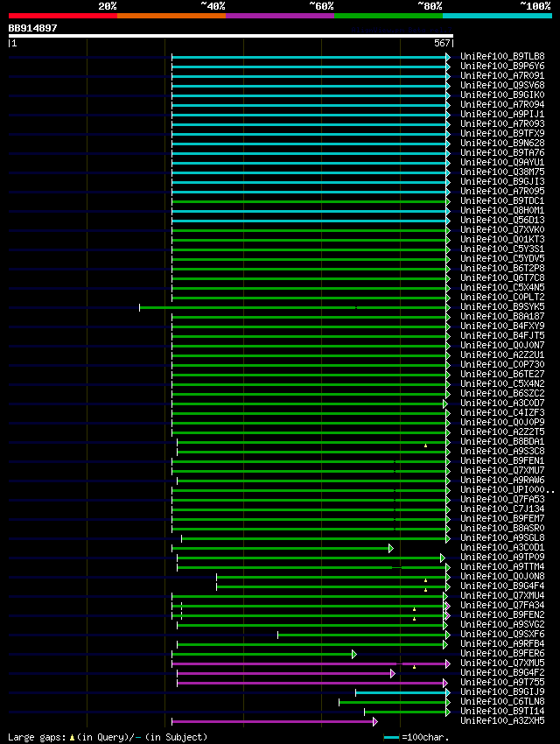Click the UniRef100_B9G4F4 label
Screen dimensions: 560x744
tap(502, 586)
